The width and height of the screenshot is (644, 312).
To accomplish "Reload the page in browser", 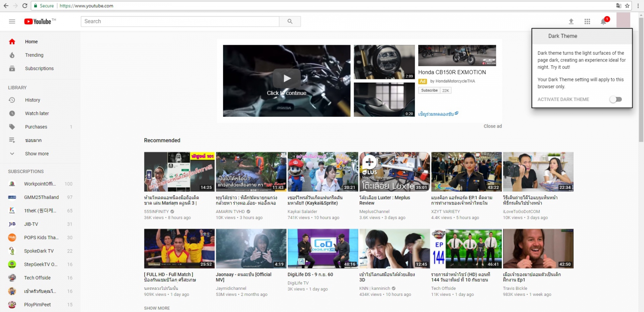I will pos(25,6).
